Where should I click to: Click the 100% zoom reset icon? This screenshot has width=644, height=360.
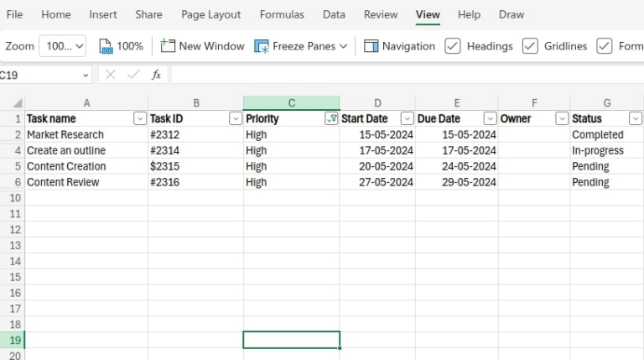106,46
